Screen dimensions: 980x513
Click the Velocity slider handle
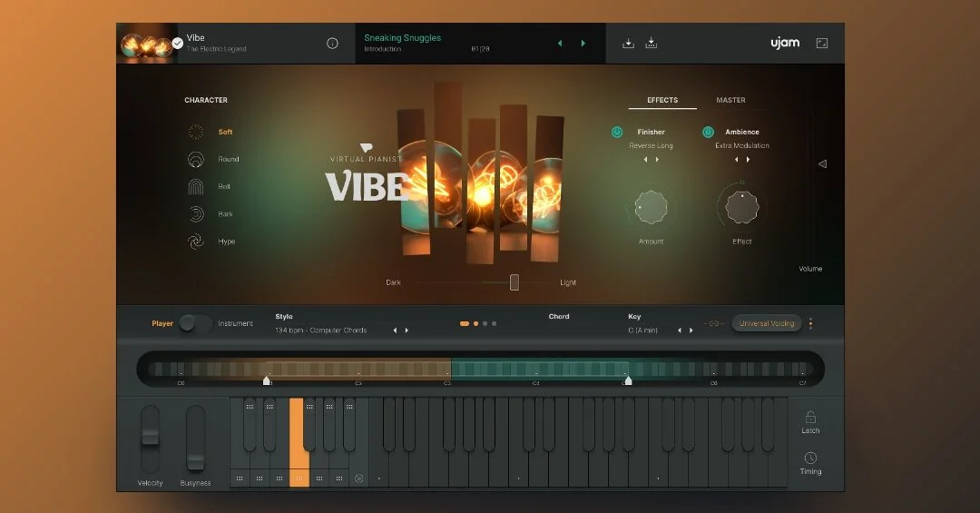[x=150, y=436]
